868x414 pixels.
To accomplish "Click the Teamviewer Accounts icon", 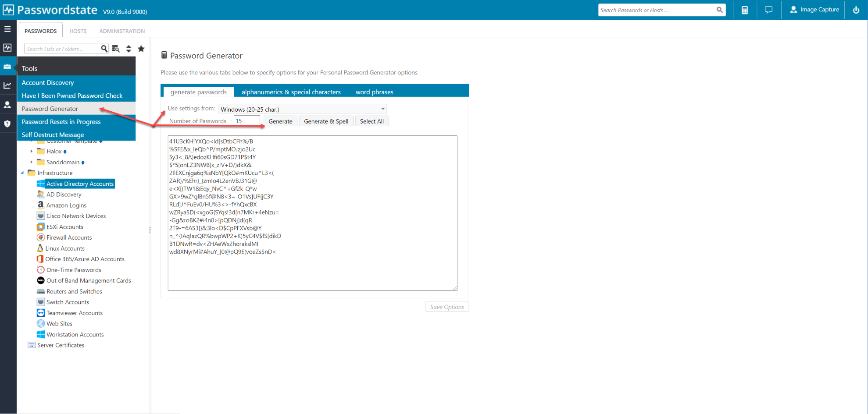I will pos(41,313).
